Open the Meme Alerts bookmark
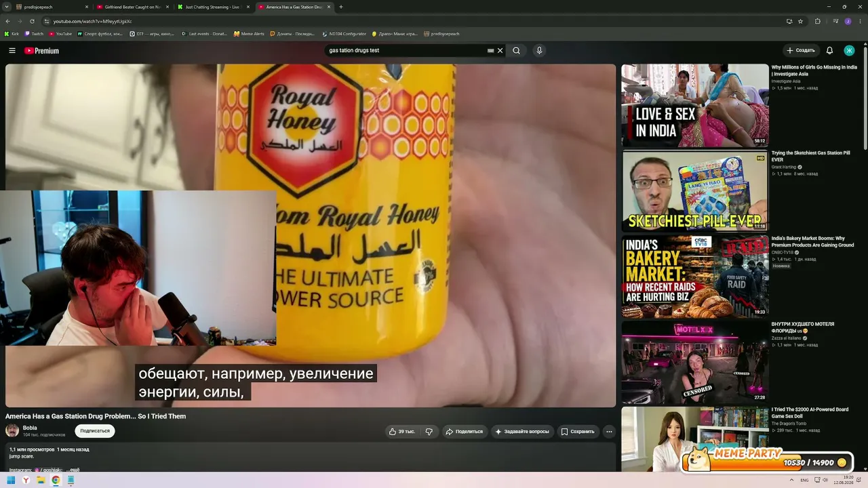 (x=249, y=33)
